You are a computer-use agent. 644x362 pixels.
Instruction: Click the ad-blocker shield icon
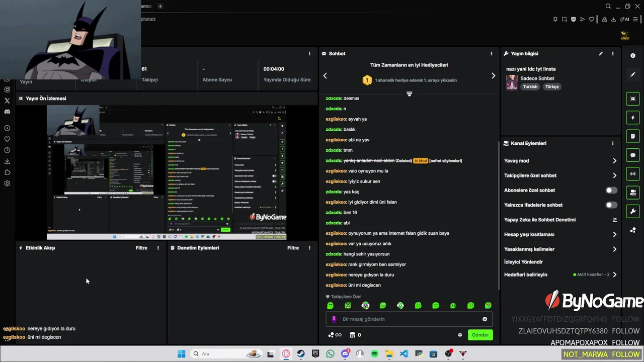coord(574,20)
